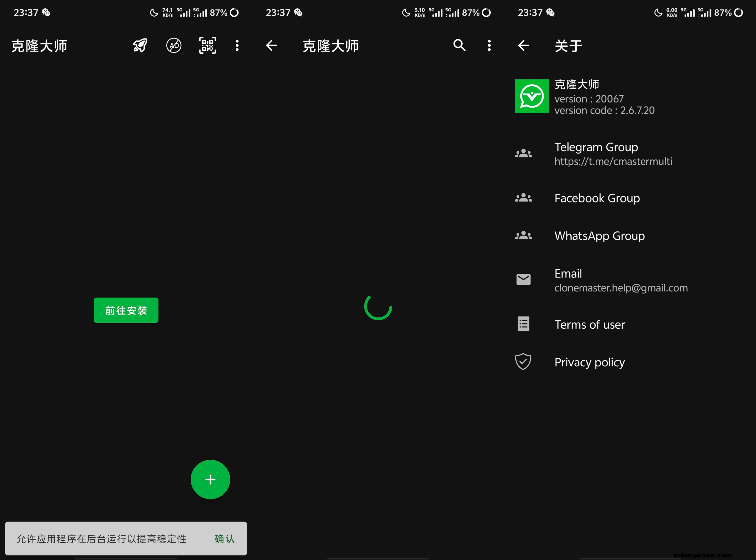Tap the background-running notice text
Viewport: 756px width, 560px height.
coord(101,539)
